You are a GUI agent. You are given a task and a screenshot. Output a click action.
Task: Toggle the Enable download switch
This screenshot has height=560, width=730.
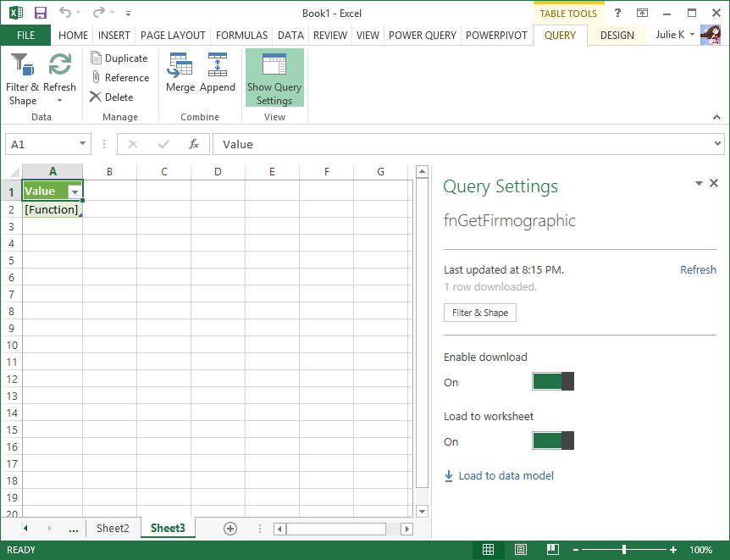click(553, 381)
